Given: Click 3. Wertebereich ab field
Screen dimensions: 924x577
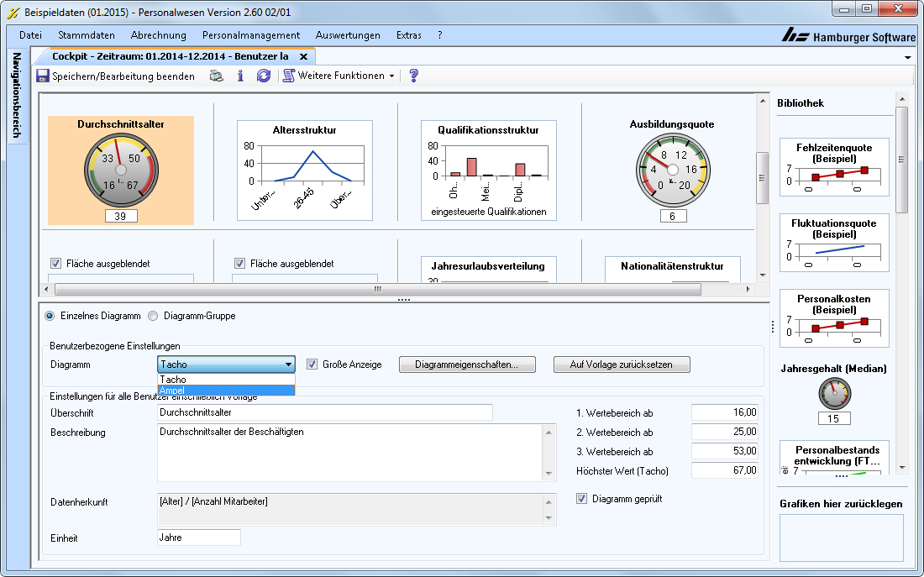Looking at the screenshot, I should (x=724, y=452).
